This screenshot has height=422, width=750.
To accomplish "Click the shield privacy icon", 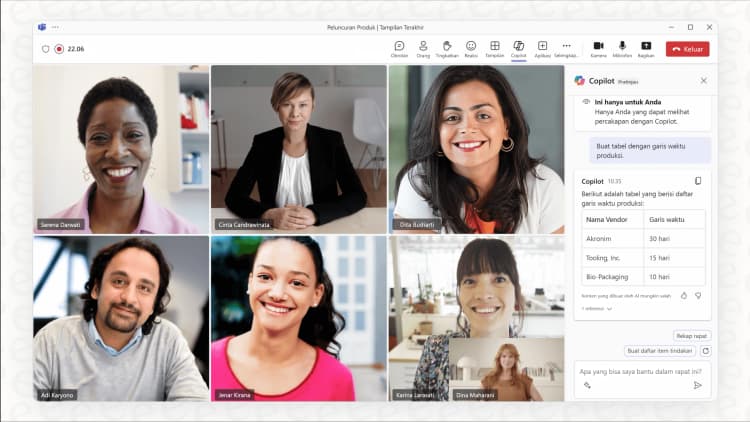I will pyautogui.click(x=45, y=49).
